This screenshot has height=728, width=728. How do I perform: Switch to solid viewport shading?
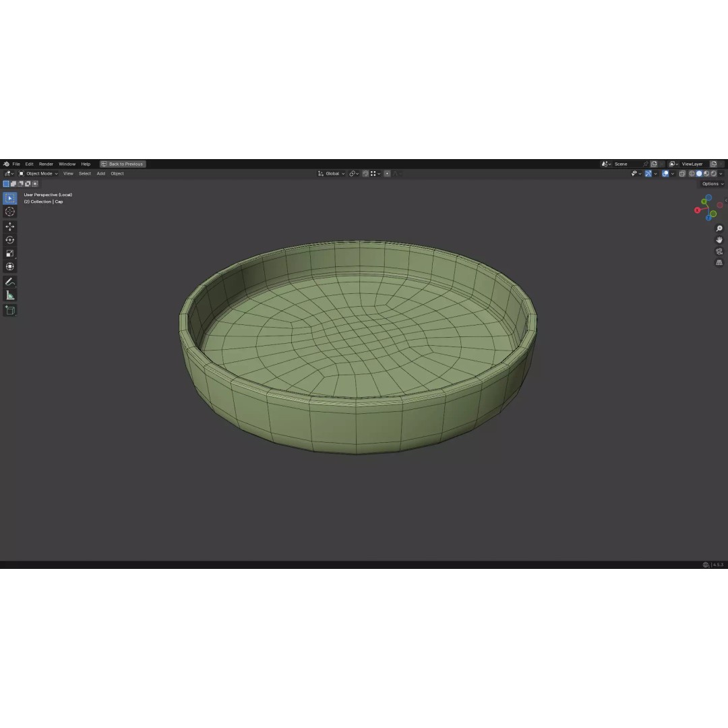(699, 174)
